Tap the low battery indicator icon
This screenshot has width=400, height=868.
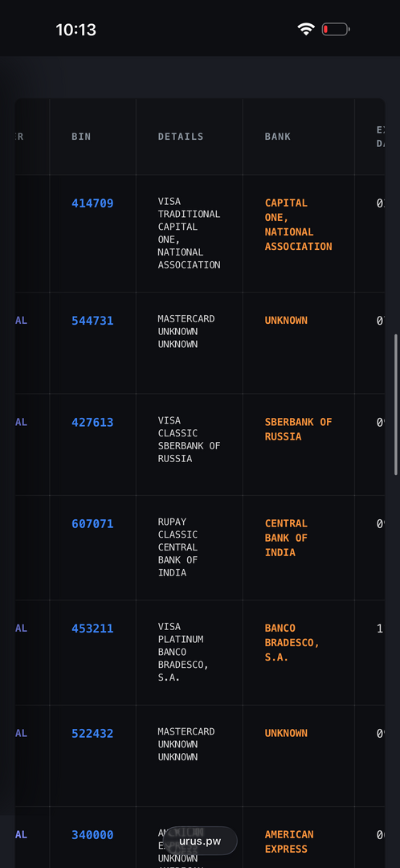point(336,30)
